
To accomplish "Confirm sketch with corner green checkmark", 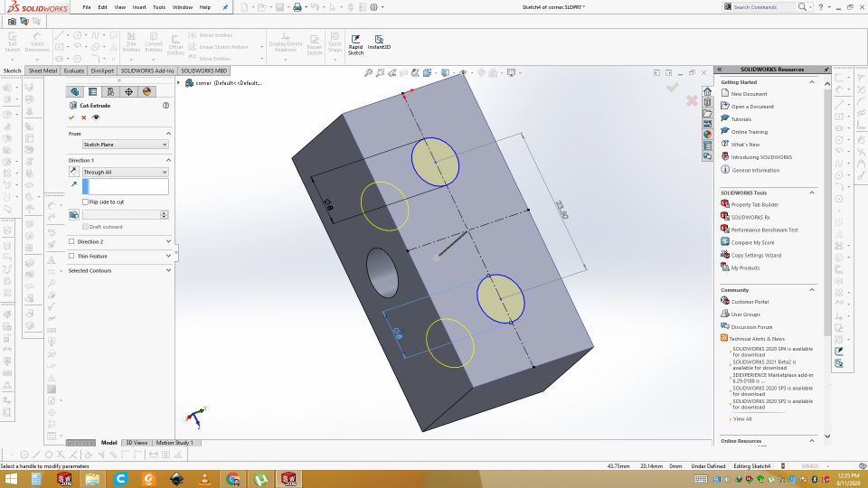I will click(673, 88).
